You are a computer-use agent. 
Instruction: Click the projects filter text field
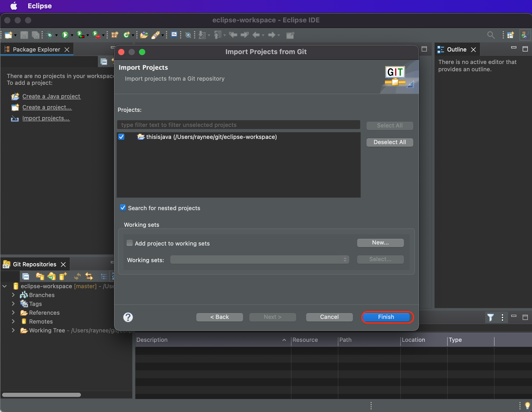coord(238,125)
